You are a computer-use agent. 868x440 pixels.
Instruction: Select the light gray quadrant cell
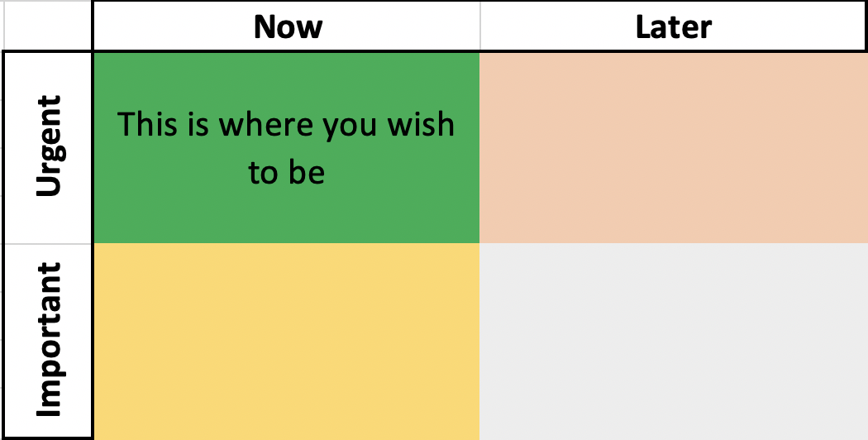pos(673,341)
